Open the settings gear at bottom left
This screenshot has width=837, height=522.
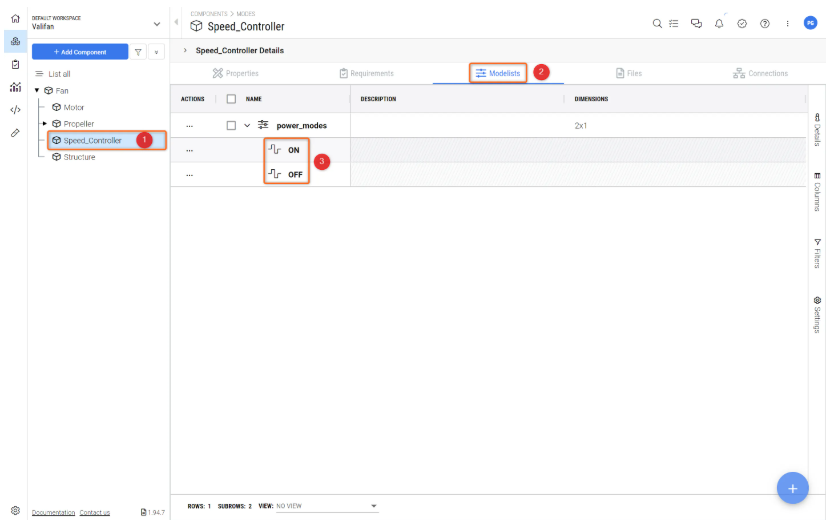(15, 511)
